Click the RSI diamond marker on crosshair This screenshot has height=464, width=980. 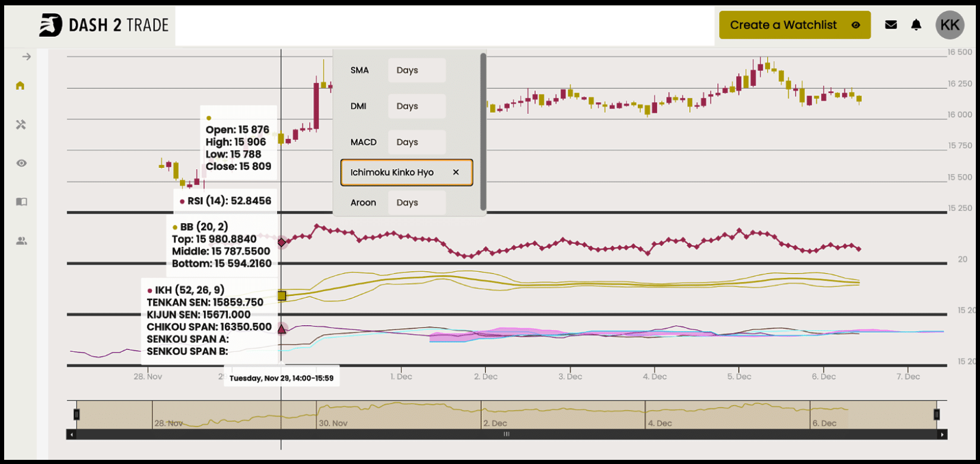282,242
